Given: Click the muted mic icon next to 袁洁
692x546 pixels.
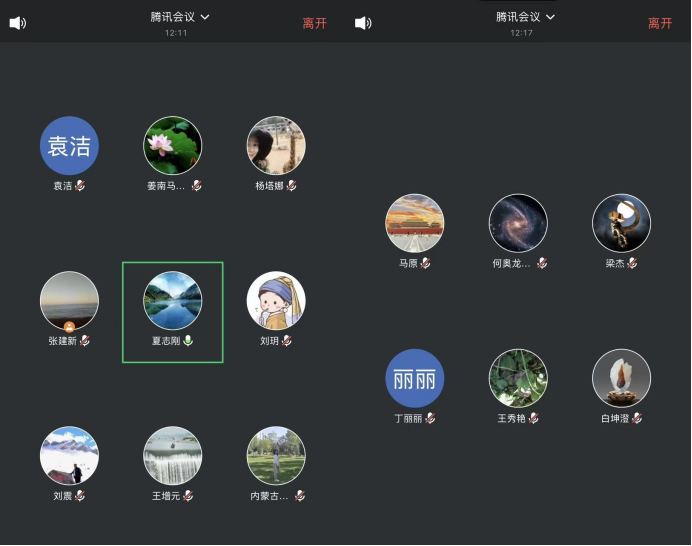Looking at the screenshot, I should [x=81, y=186].
